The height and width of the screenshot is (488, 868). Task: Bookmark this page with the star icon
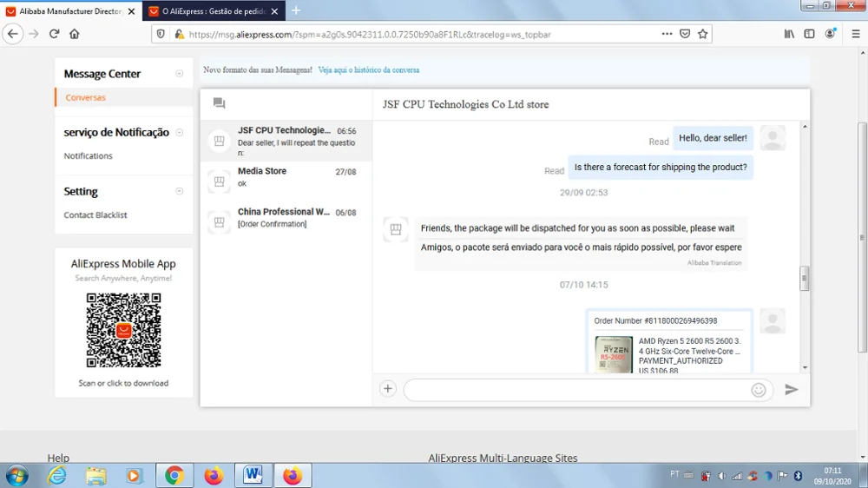[702, 34]
